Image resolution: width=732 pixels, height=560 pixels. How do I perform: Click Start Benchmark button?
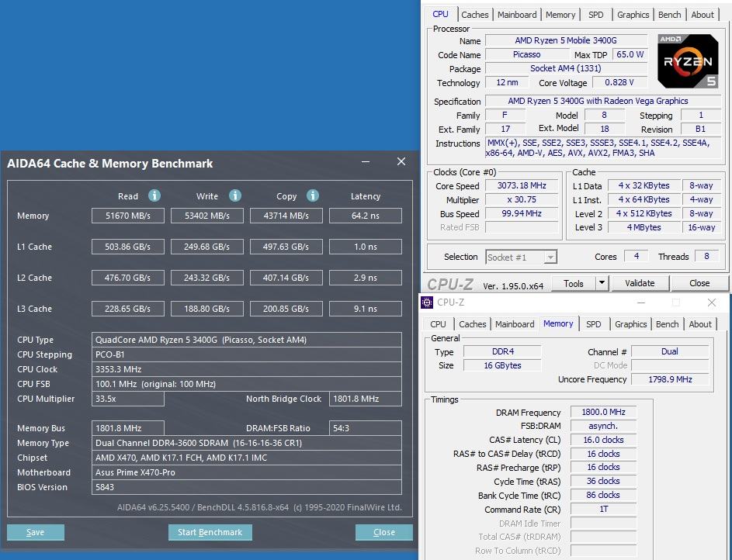[x=210, y=532]
